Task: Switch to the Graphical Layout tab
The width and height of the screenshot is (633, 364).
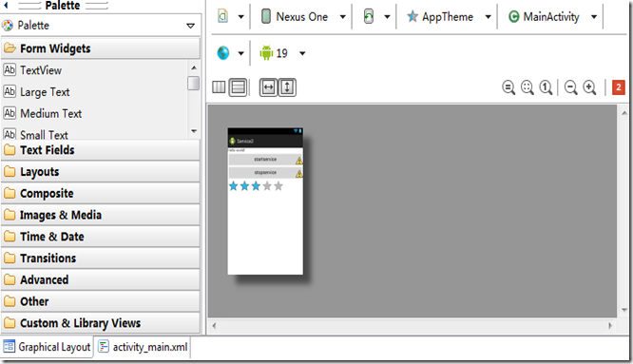Action: (47, 347)
